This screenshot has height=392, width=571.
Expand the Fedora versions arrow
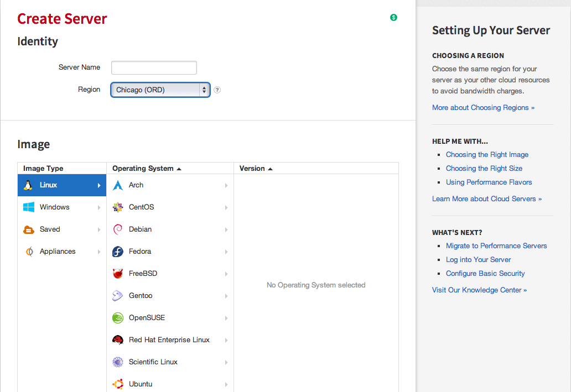[226, 252]
